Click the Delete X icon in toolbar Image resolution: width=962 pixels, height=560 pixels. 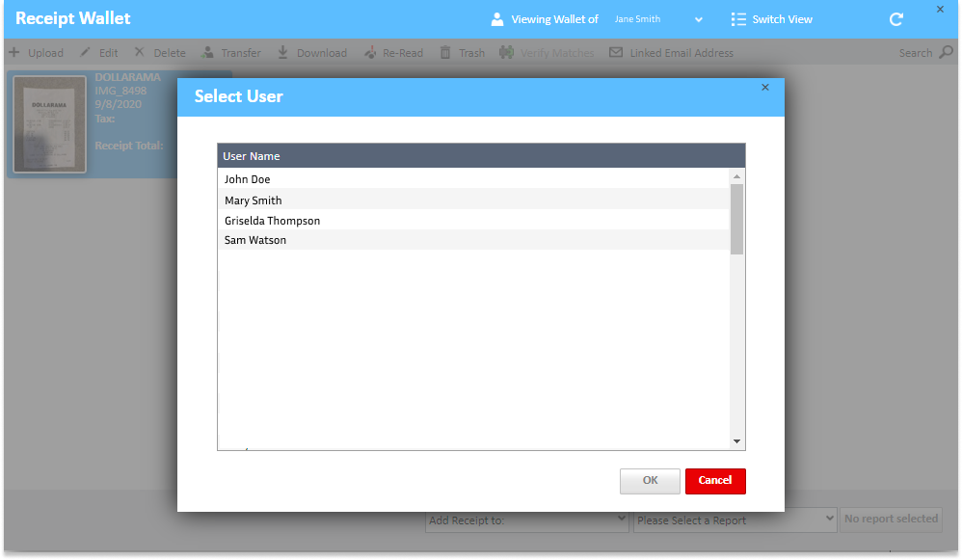tap(139, 52)
